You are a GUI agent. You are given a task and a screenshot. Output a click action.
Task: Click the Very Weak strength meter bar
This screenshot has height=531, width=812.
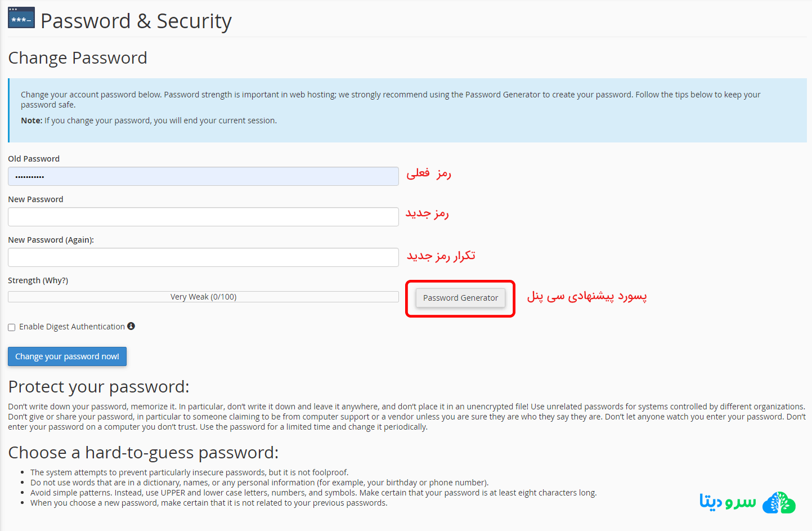click(x=203, y=297)
